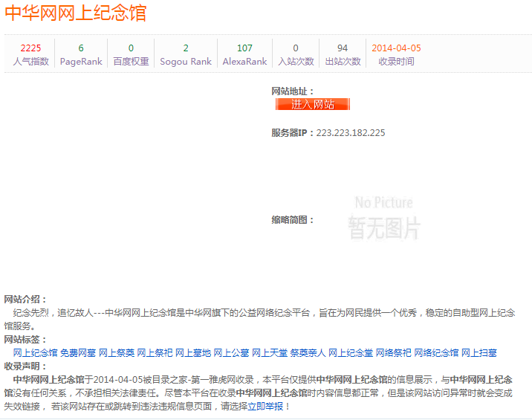
Task: Click the PageRank label
Action: click(x=81, y=62)
